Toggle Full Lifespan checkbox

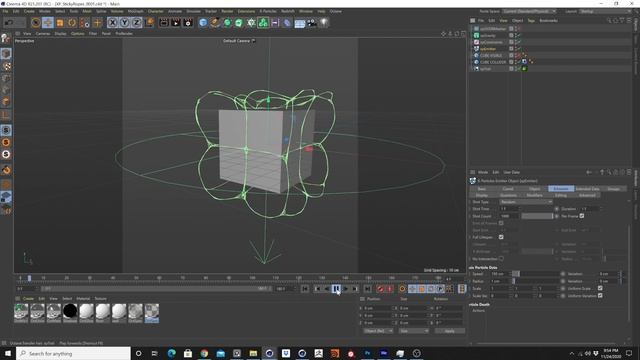click(501, 237)
